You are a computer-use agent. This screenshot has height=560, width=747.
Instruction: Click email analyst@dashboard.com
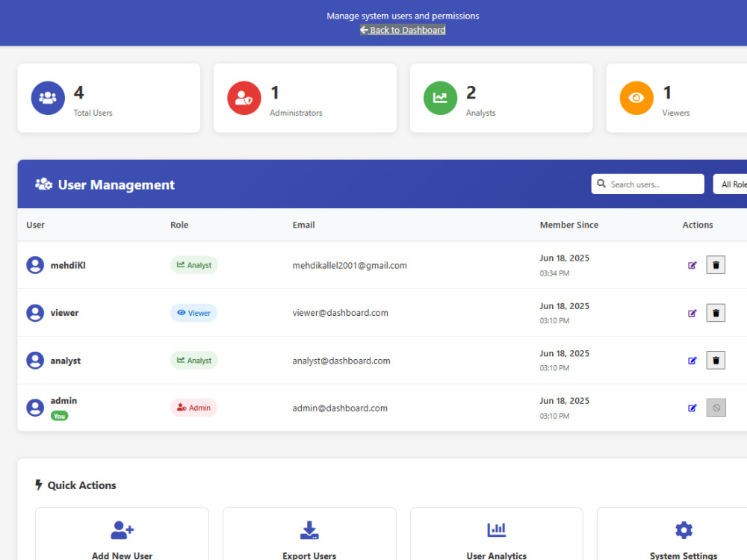(341, 361)
